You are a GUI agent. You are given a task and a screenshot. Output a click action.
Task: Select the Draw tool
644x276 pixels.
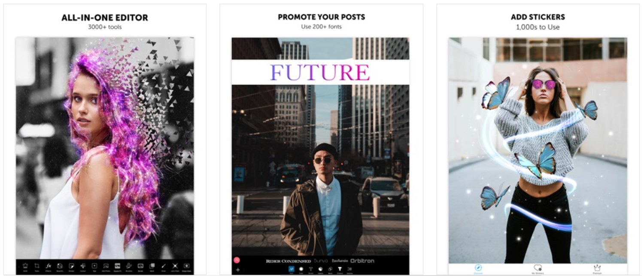pyautogui.click(x=164, y=266)
